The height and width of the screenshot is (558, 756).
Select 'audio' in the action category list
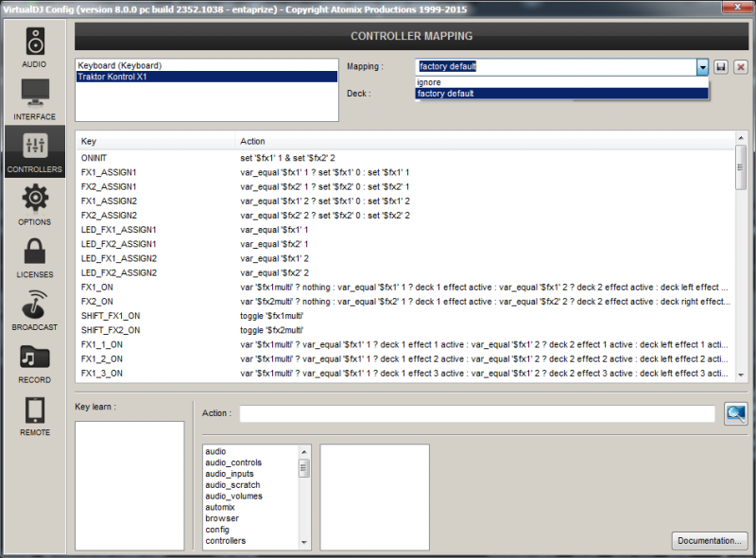pyautogui.click(x=251, y=451)
